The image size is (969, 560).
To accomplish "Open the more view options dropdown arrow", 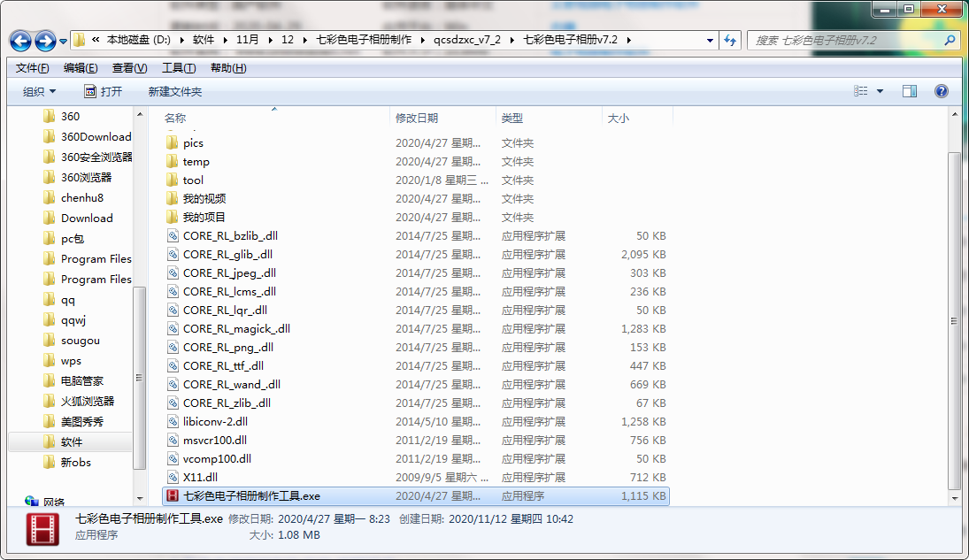I will click(x=880, y=91).
